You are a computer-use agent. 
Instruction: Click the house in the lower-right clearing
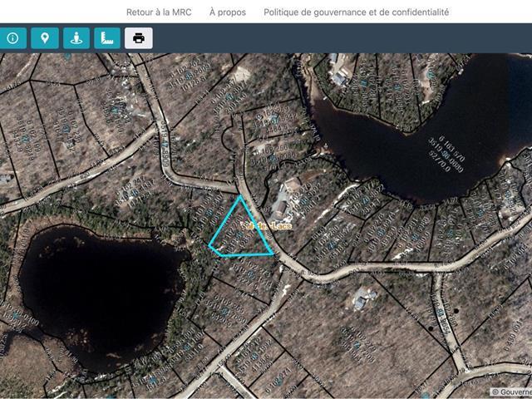[364, 298]
